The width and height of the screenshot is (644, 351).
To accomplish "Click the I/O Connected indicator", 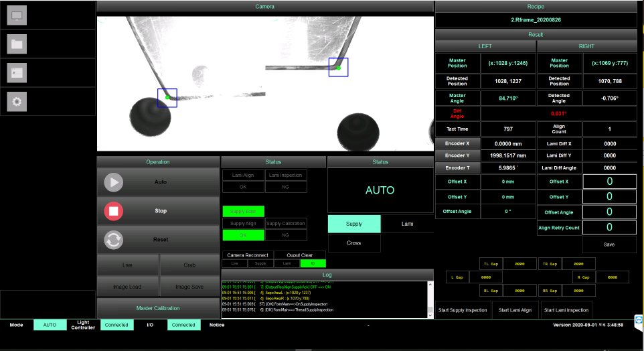I will click(x=183, y=325).
